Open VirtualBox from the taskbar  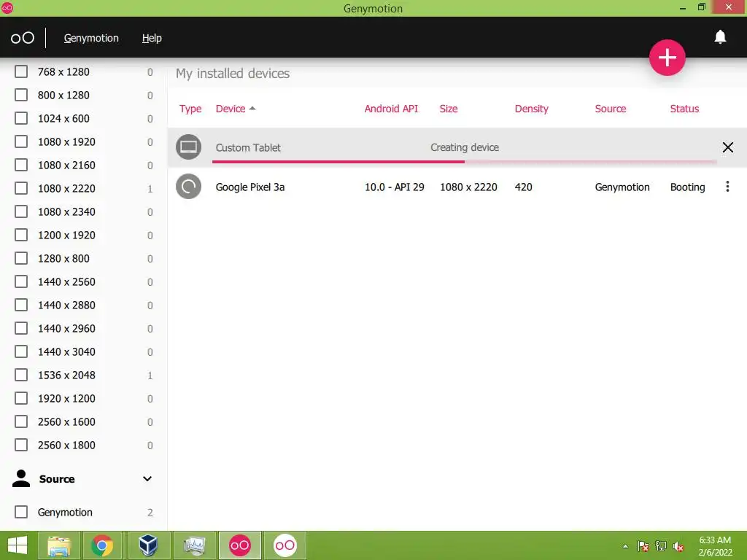[x=148, y=545]
